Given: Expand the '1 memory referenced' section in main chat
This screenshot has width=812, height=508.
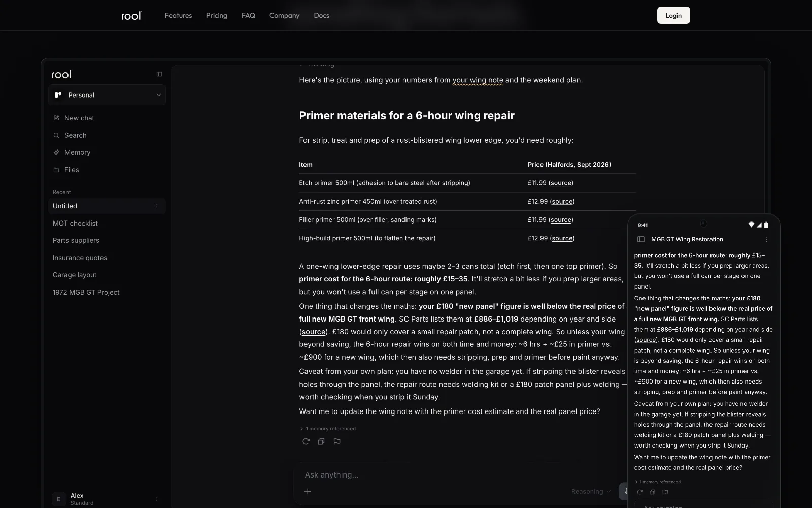Looking at the screenshot, I should pos(328,429).
